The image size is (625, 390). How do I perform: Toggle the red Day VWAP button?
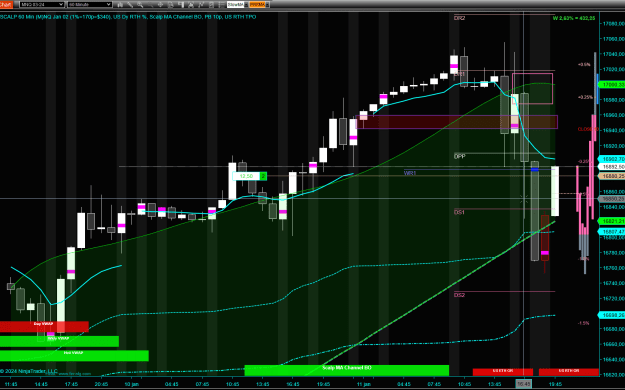pyautogui.click(x=44, y=326)
